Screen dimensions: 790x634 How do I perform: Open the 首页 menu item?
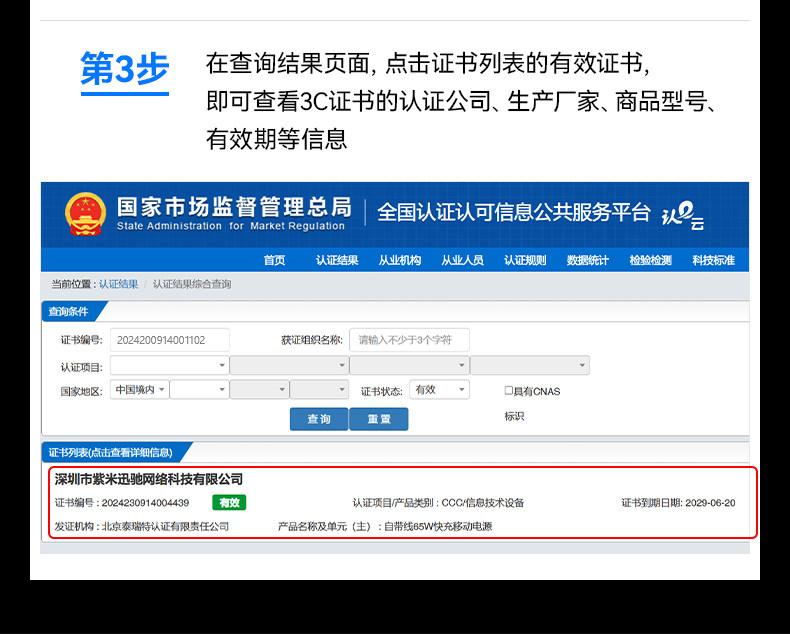point(274,260)
